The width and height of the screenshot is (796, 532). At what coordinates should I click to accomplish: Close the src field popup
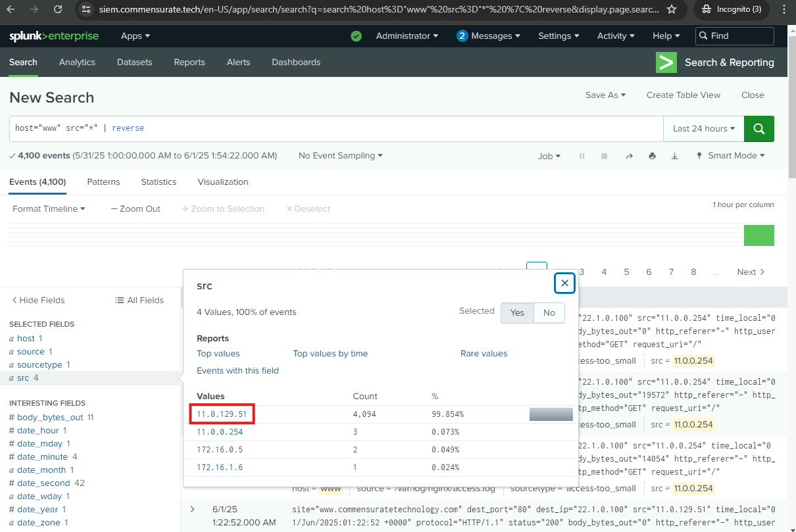[564, 283]
